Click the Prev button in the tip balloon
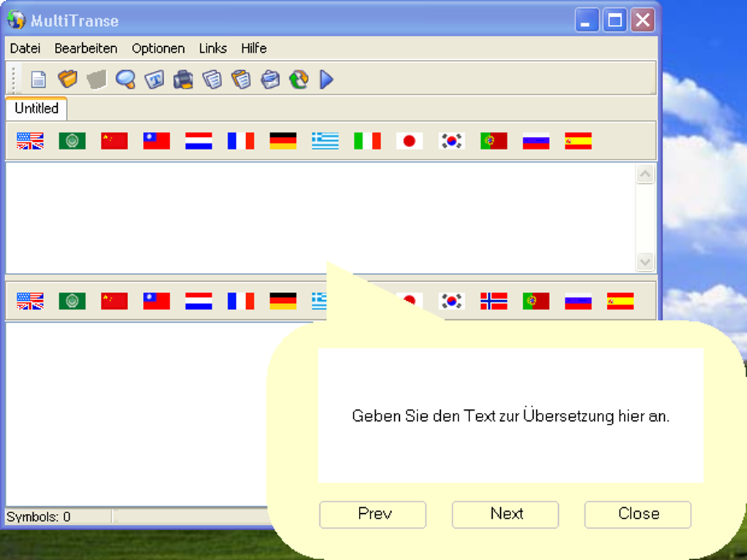The width and height of the screenshot is (747, 560). pyautogui.click(x=373, y=515)
